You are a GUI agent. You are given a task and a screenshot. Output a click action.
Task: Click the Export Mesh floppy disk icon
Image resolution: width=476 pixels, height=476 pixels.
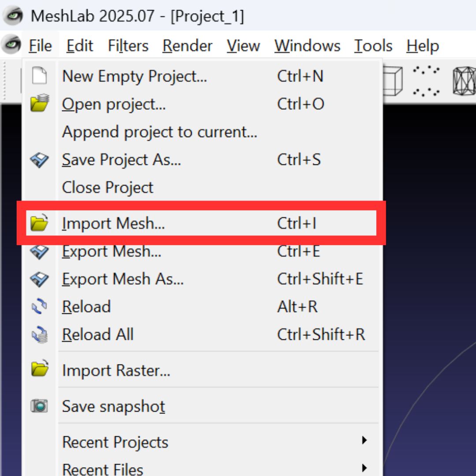40,251
